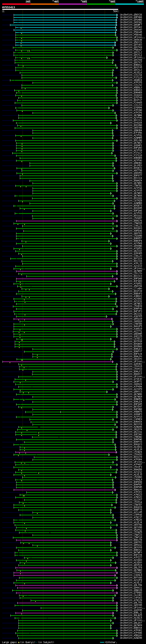Open hit UniRef100_Q9FH66
Screen dimensions: 146x644
point(131,17)
